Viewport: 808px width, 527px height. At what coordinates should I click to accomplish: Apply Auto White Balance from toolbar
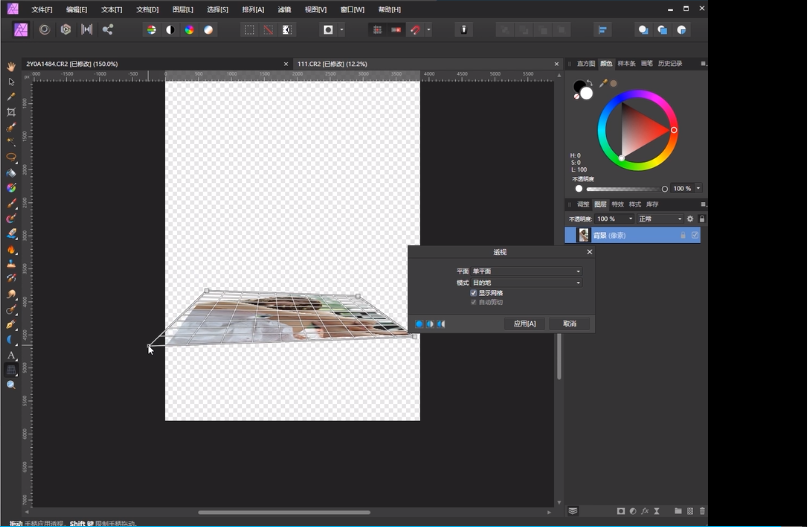208,30
